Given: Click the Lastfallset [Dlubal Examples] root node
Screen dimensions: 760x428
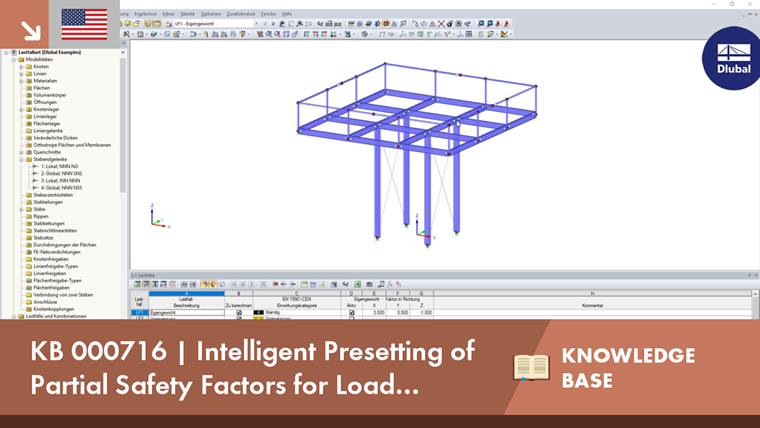Looking at the screenshot, I should point(49,52).
